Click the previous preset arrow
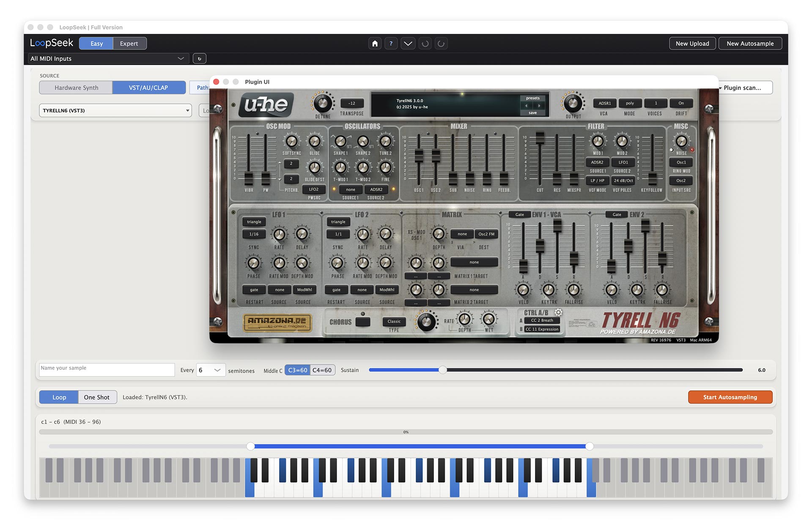 (x=526, y=106)
